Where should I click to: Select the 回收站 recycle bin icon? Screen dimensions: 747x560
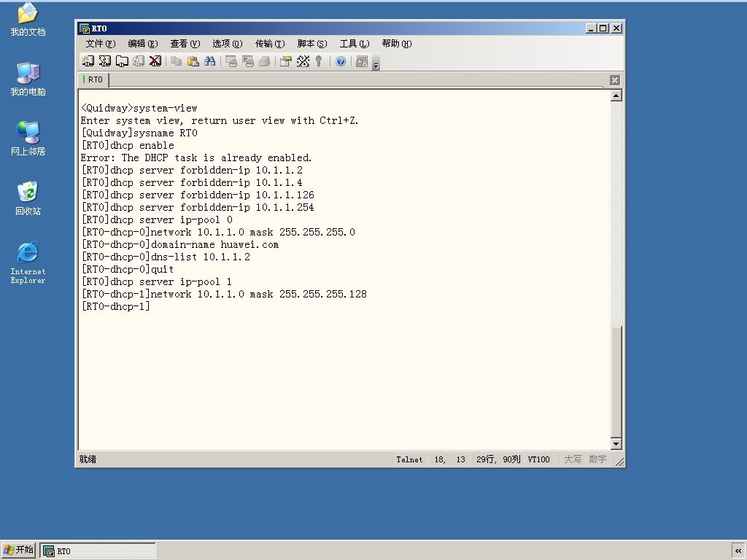coord(28,198)
